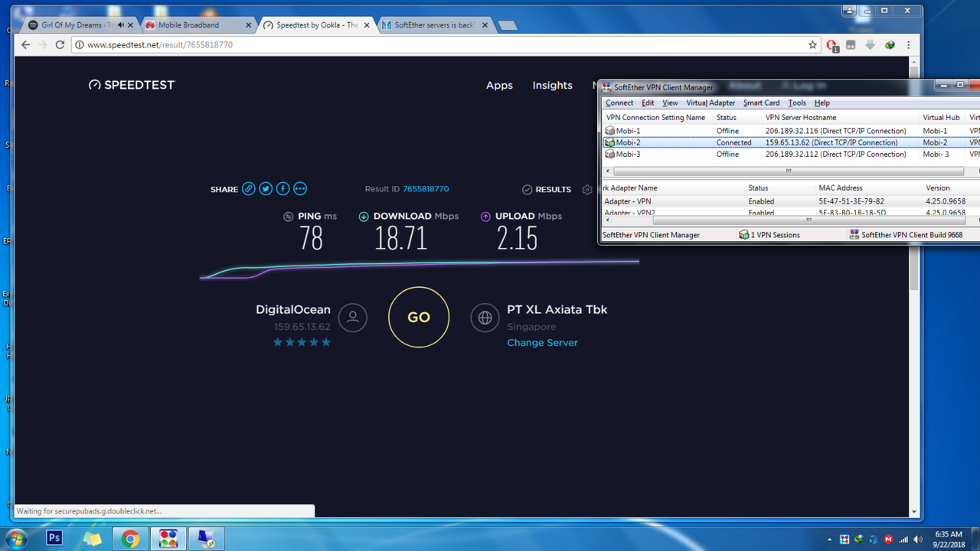The height and width of the screenshot is (551, 980).
Task: Click the DigitalOcean user profile icon
Action: coord(353,318)
